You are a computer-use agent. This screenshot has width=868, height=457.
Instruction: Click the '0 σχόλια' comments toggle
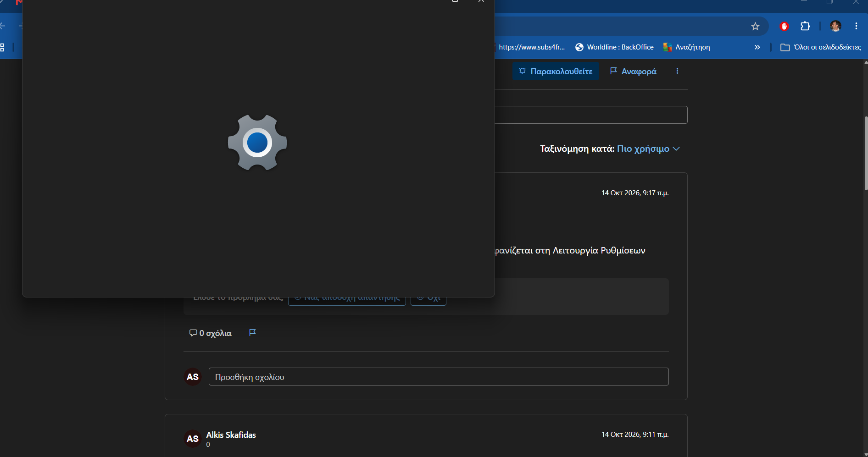point(211,333)
